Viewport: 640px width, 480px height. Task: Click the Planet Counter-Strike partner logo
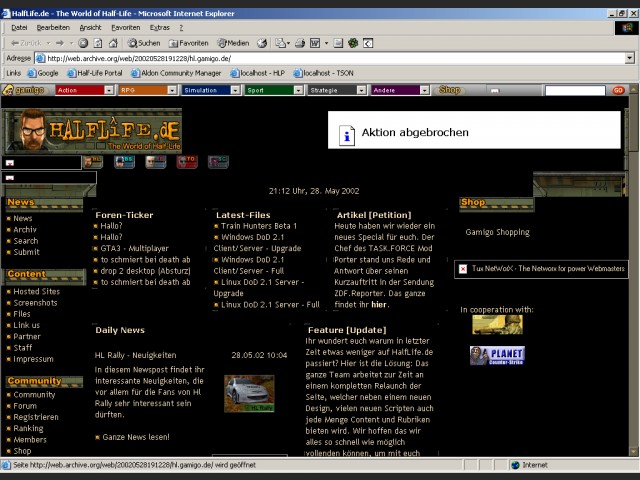click(497, 356)
